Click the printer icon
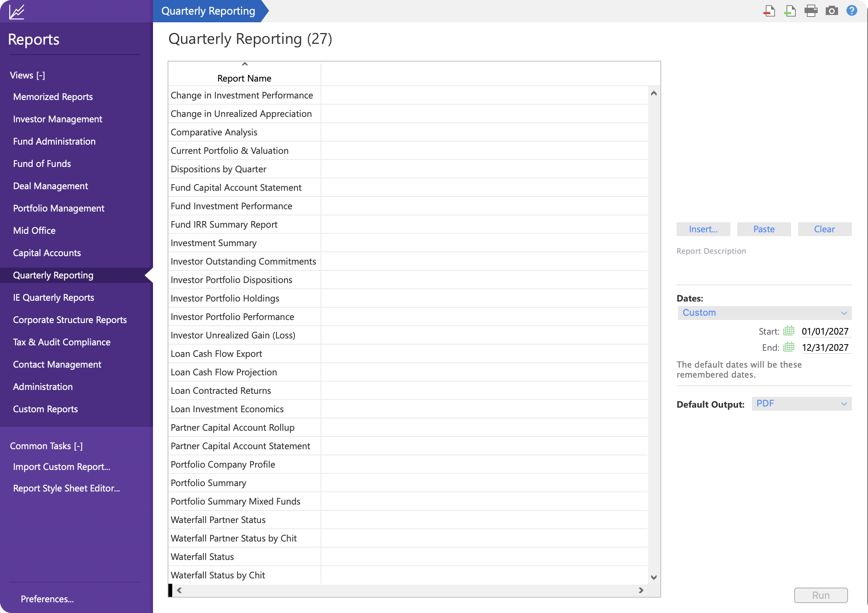Image resolution: width=868 pixels, height=613 pixels. tap(811, 11)
